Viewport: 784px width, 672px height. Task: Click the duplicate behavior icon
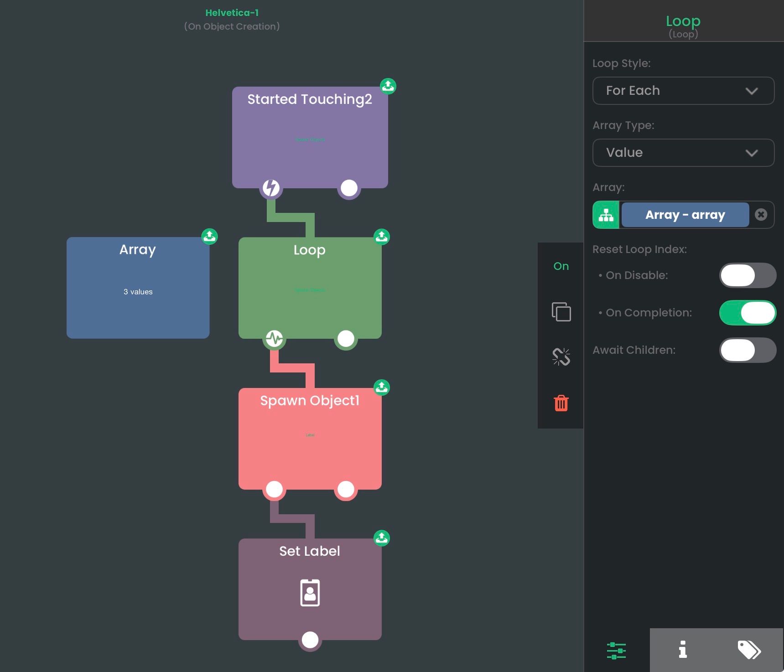pos(561,312)
